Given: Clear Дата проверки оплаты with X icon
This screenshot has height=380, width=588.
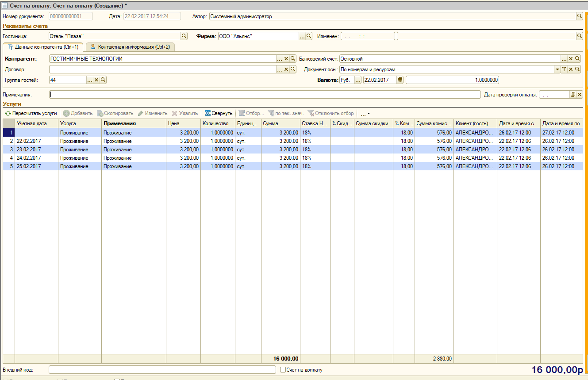Looking at the screenshot, I should (580, 95).
